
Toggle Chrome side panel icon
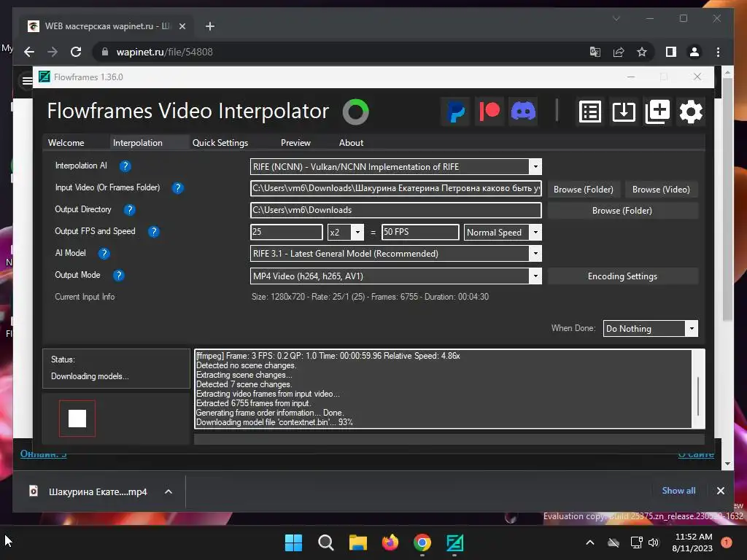671,52
